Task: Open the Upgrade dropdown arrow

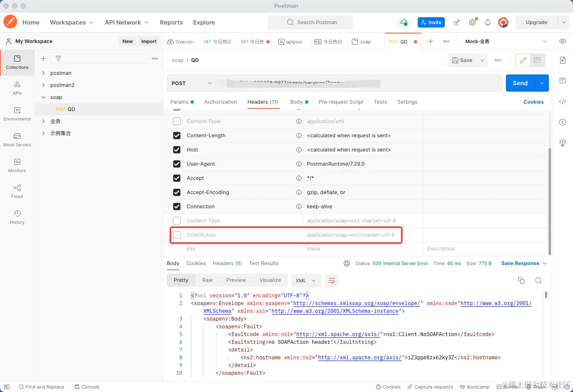Action: [564, 22]
